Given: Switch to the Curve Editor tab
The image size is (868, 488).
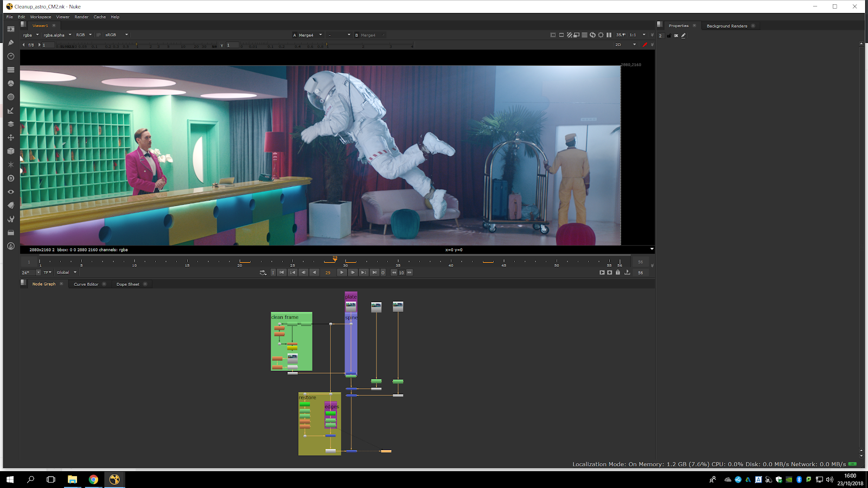Looking at the screenshot, I should tap(86, 284).
